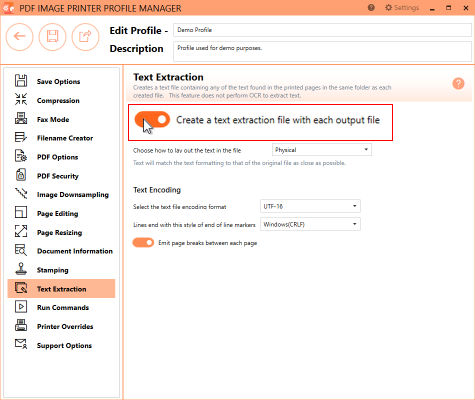Click the Compression arrows icon
Image resolution: width=475 pixels, height=400 pixels.
click(21, 99)
